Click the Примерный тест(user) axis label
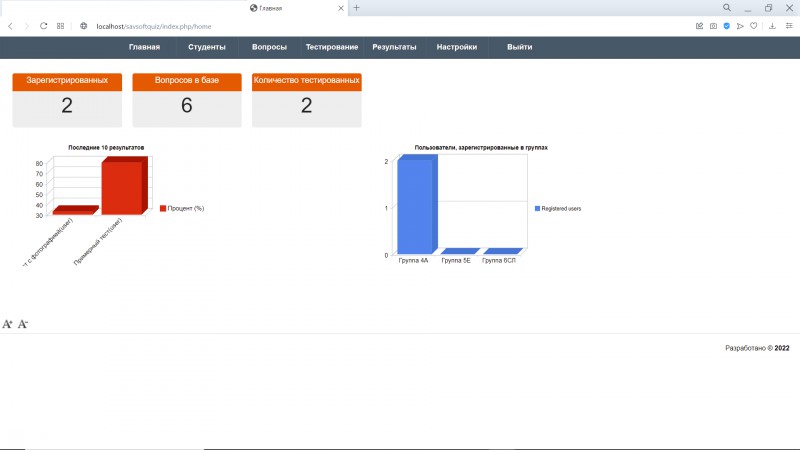The height and width of the screenshot is (450, 800). 97,242
